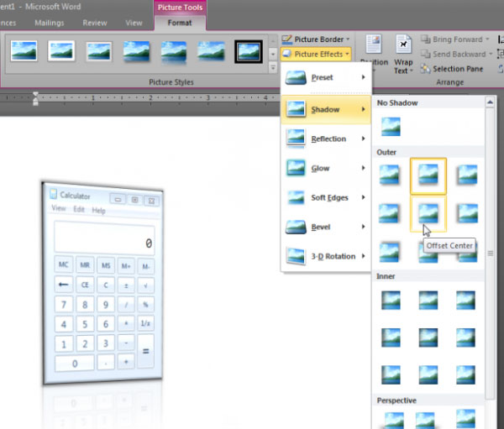Screen dimensions: 504x429
Task: Apply the right Inner shadow in second row
Action: [x=465, y=337]
